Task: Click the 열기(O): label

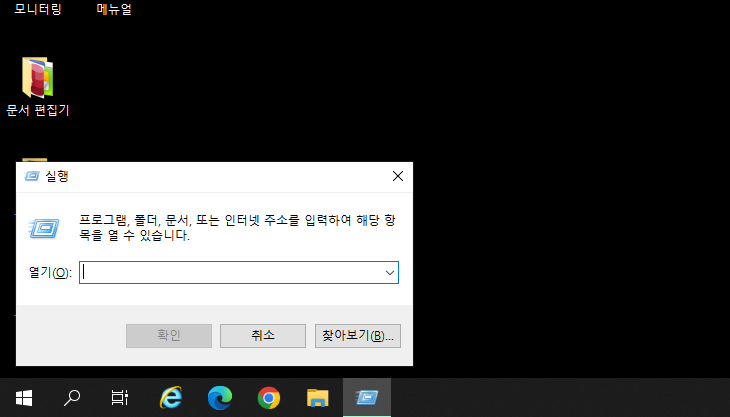Action: pyautogui.click(x=50, y=273)
